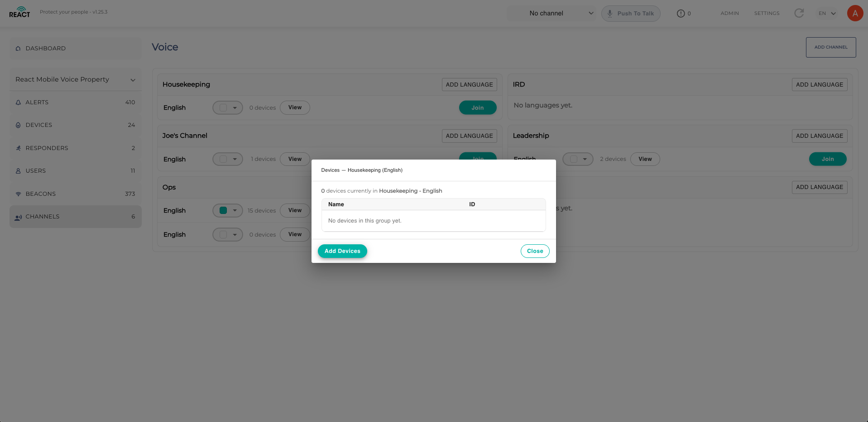Screen dimensions: 868x422
Task: Open Housekeeping English color dropdown arrow
Action: [x=235, y=108]
